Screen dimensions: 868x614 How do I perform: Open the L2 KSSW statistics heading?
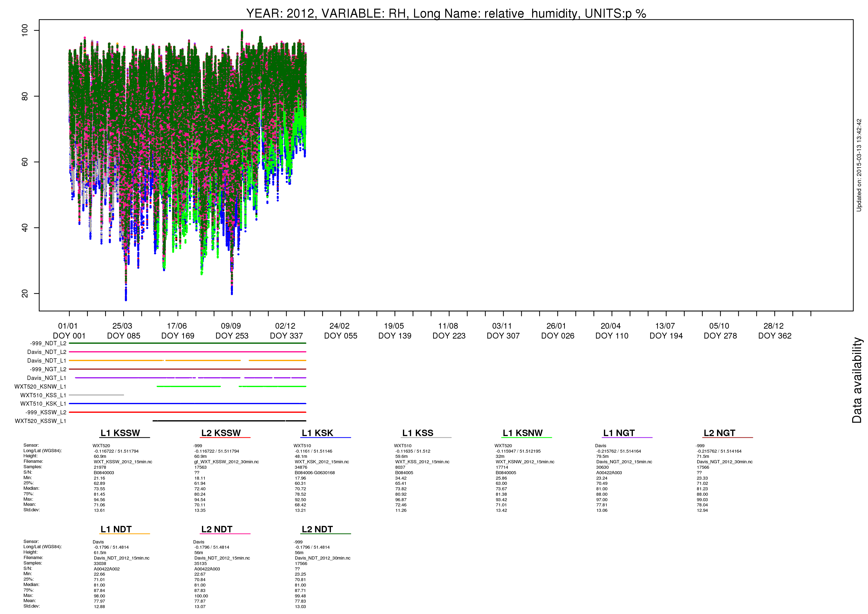tap(221, 433)
